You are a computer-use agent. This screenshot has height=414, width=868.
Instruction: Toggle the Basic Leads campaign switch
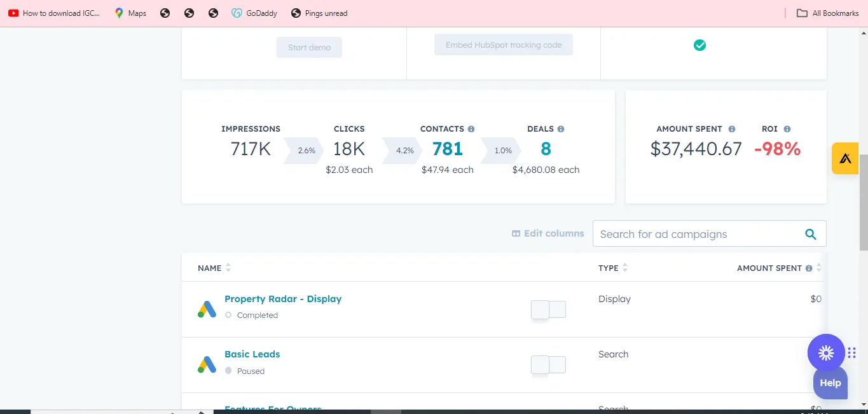548,365
